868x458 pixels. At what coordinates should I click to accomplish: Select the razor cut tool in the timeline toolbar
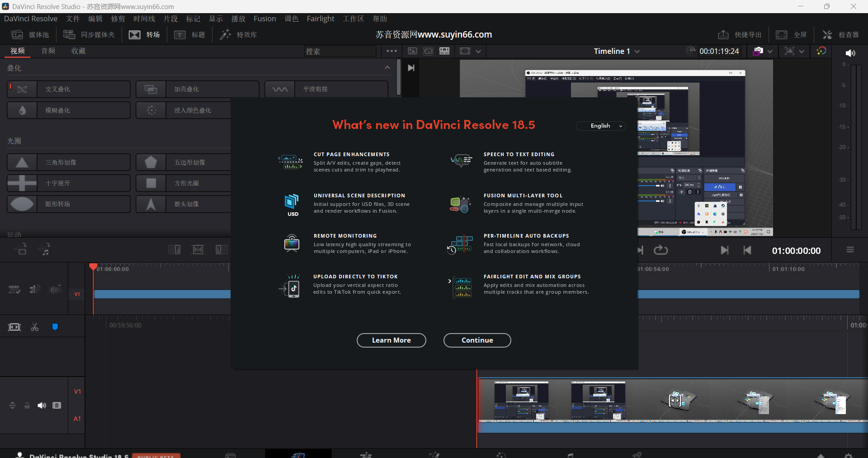point(34,327)
